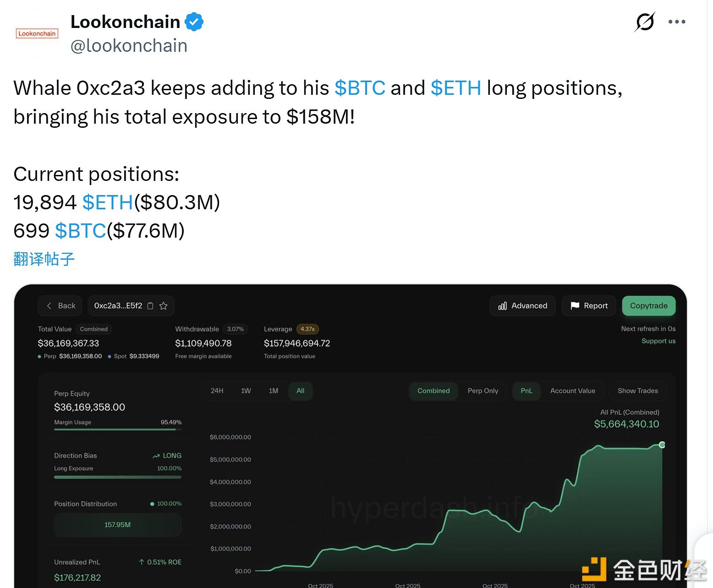Switch chart to Perp Only

pyautogui.click(x=483, y=391)
